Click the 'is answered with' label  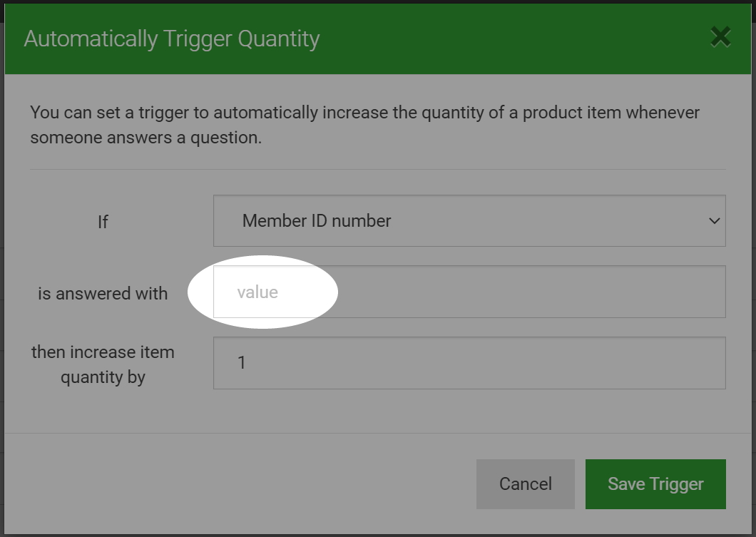click(x=103, y=294)
